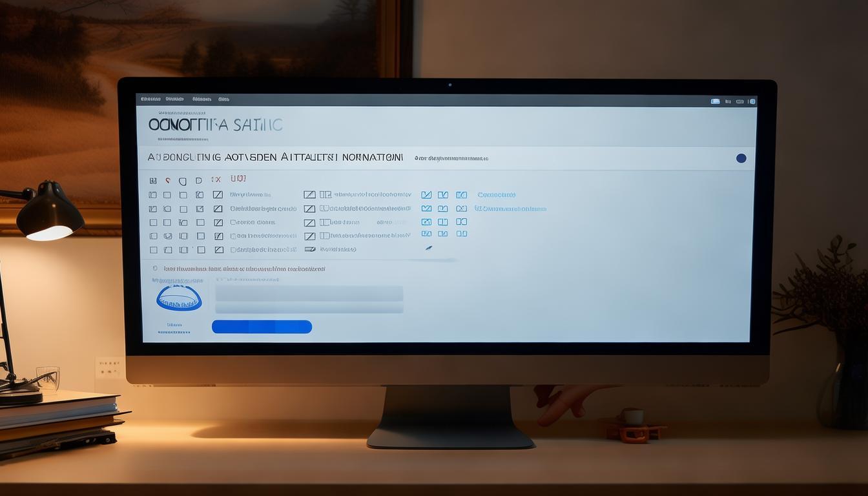The image size is (868, 496).
Task: Click the small pencil icon below the blue icons
Action: click(x=428, y=248)
